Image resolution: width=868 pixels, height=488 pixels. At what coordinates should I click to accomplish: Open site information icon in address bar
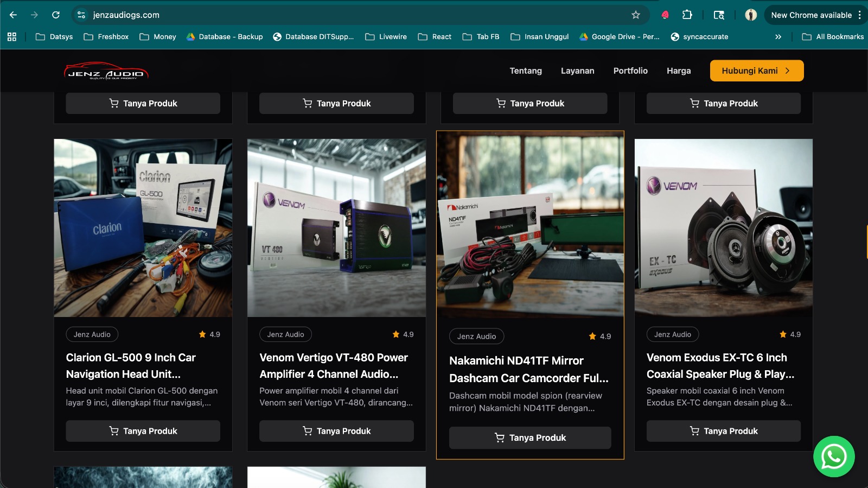tap(81, 15)
